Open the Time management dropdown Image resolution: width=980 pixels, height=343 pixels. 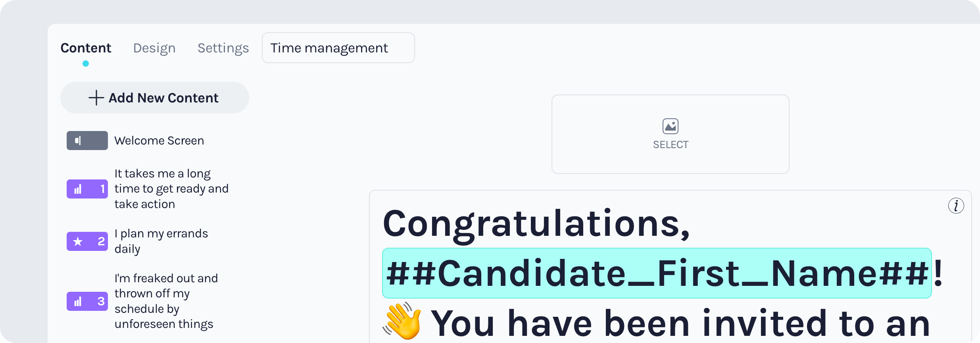point(338,48)
